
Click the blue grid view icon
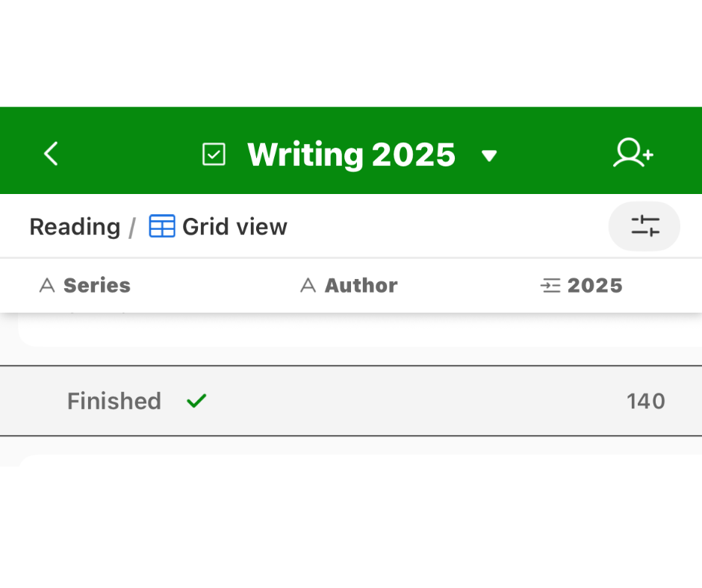[162, 226]
